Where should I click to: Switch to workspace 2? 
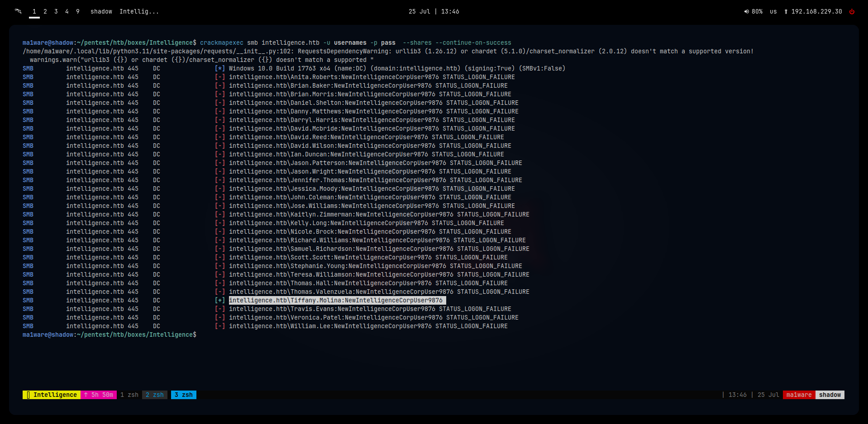point(45,12)
